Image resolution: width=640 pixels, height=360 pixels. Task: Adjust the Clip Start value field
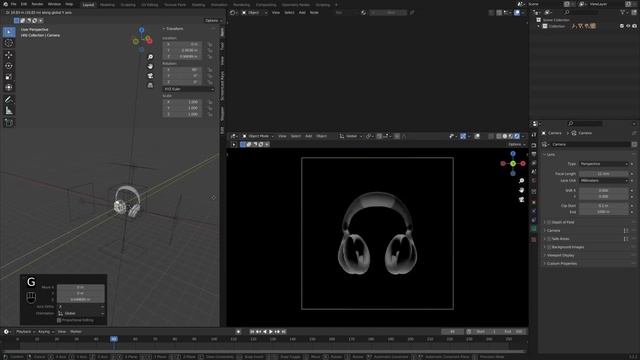point(604,206)
